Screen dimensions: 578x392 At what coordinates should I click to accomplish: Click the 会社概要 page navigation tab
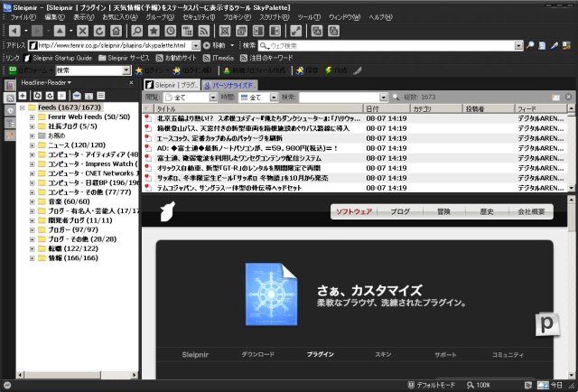(531, 211)
